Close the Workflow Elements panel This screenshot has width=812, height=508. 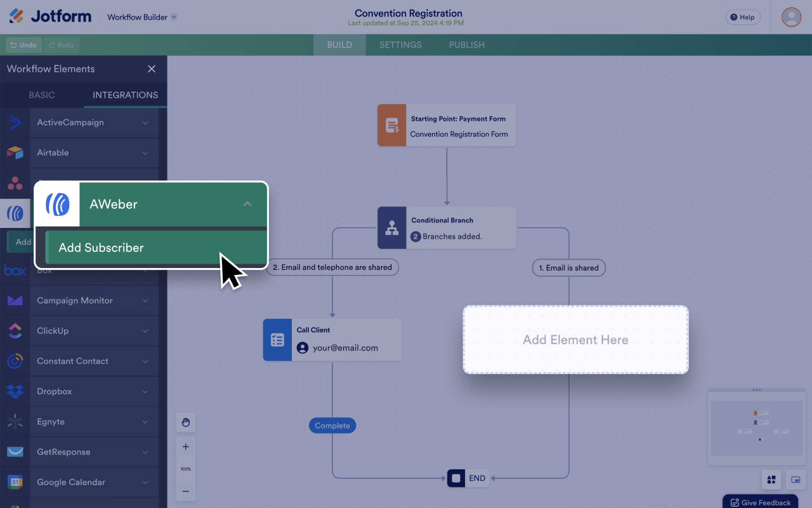[152, 69]
